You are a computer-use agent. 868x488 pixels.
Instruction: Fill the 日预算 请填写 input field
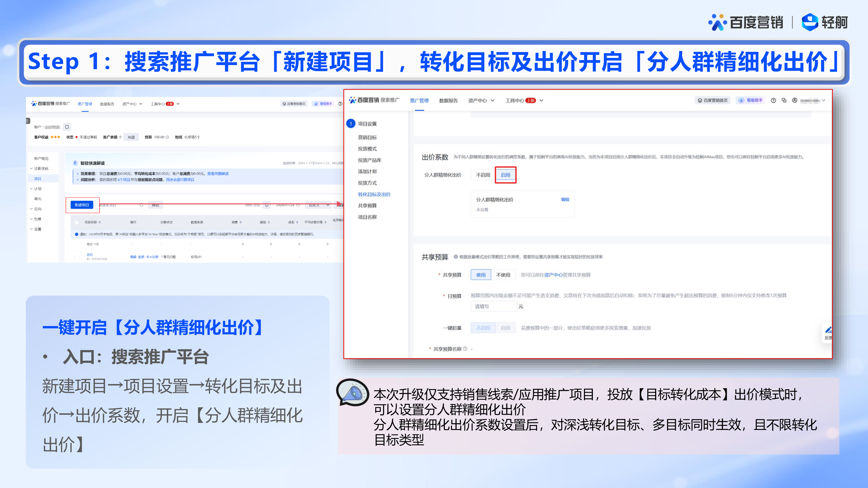[494, 306]
